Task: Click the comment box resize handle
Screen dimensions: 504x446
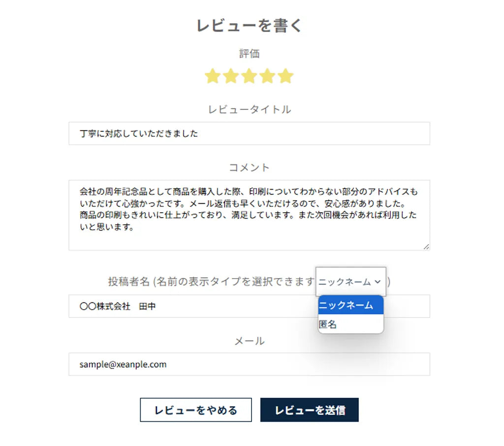Action: [426, 247]
